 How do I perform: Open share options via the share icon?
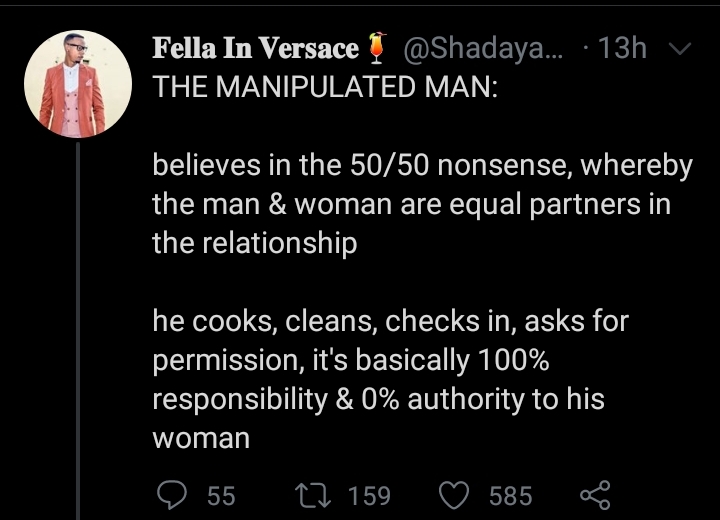594,495
